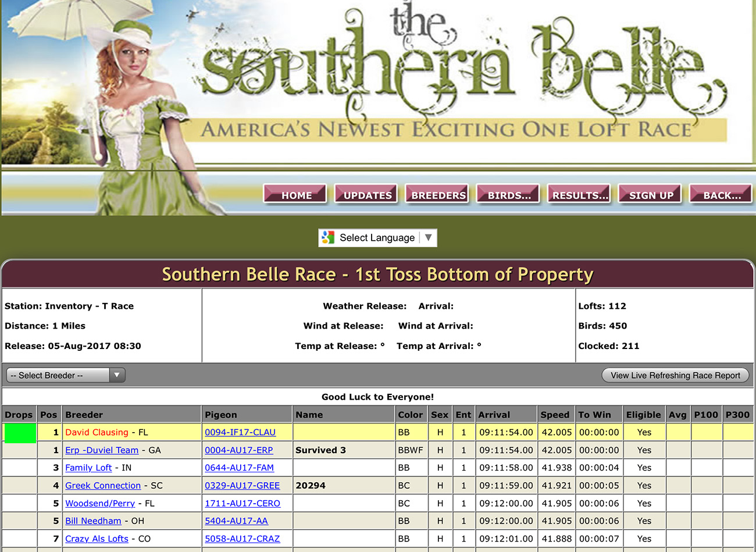Click the Lofts: 112 text
This screenshot has height=552, width=756.
click(x=602, y=306)
